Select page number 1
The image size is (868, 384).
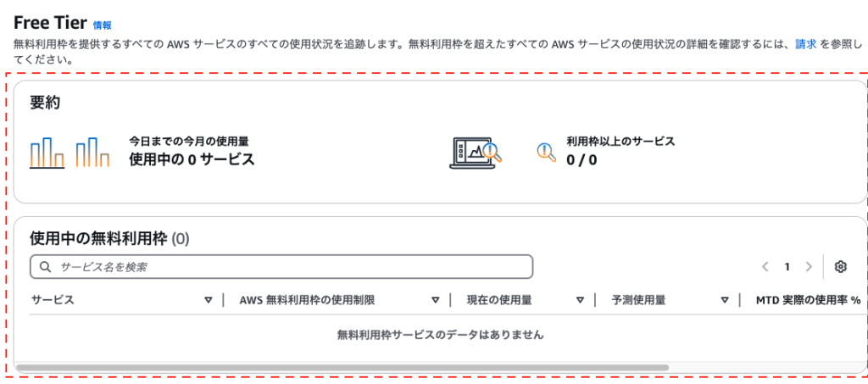point(787,267)
